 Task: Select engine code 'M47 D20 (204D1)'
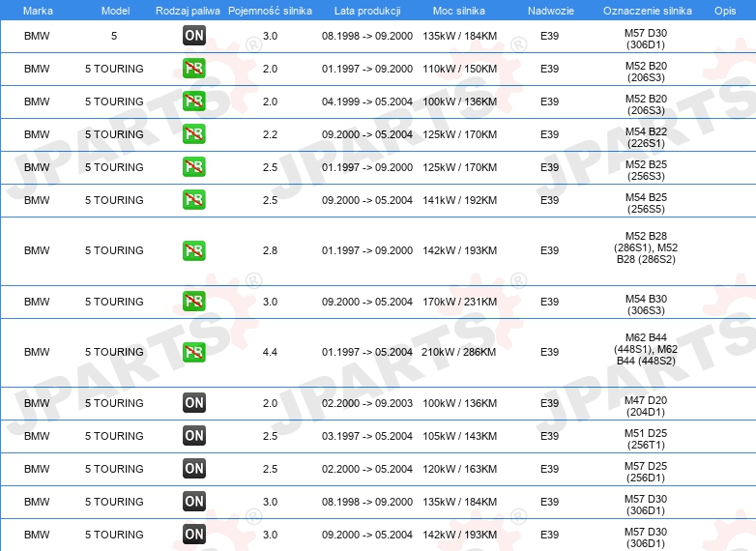click(x=646, y=406)
